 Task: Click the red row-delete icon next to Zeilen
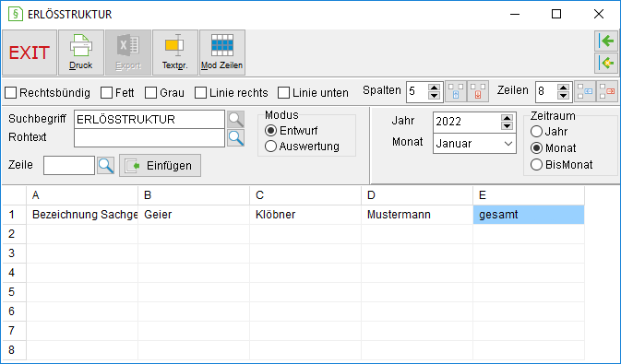coord(607,91)
